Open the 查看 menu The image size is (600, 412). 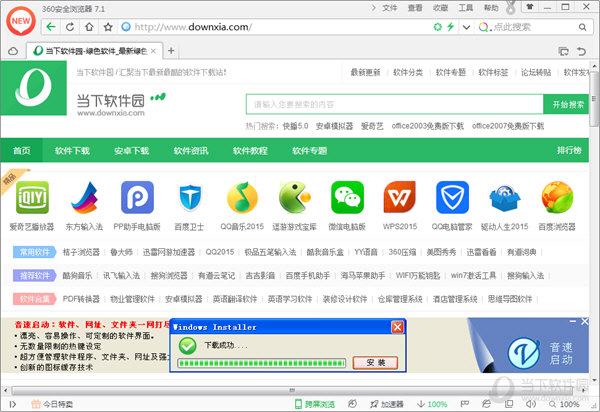point(415,8)
